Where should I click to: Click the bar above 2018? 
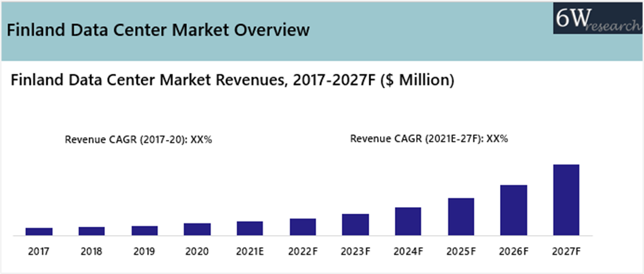tap(91, 231)
